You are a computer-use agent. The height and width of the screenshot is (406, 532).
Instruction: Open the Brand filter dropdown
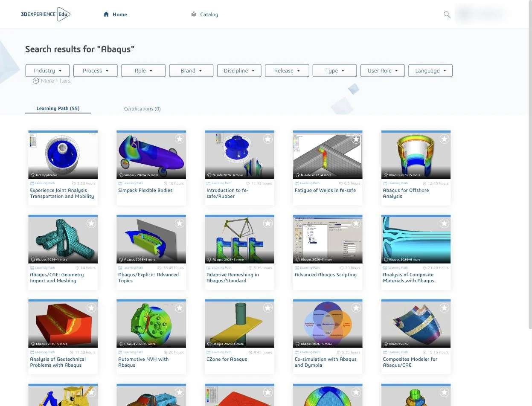(x=191, y=71)
